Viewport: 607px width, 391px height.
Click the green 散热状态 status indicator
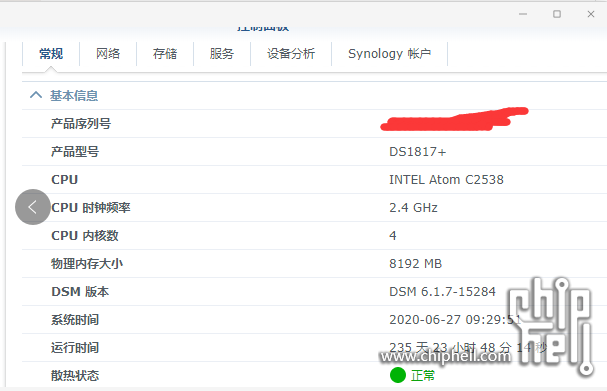click(398, 375)
